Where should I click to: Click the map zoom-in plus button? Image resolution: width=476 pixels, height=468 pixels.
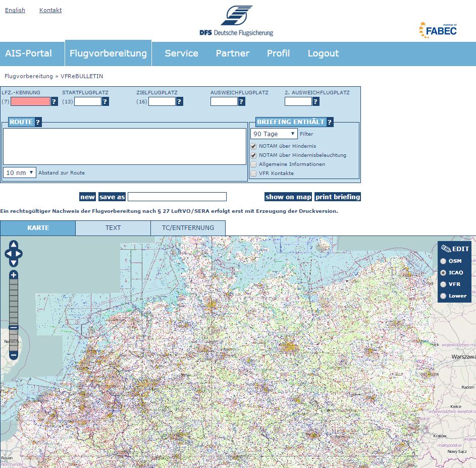(x=14, y=275)
